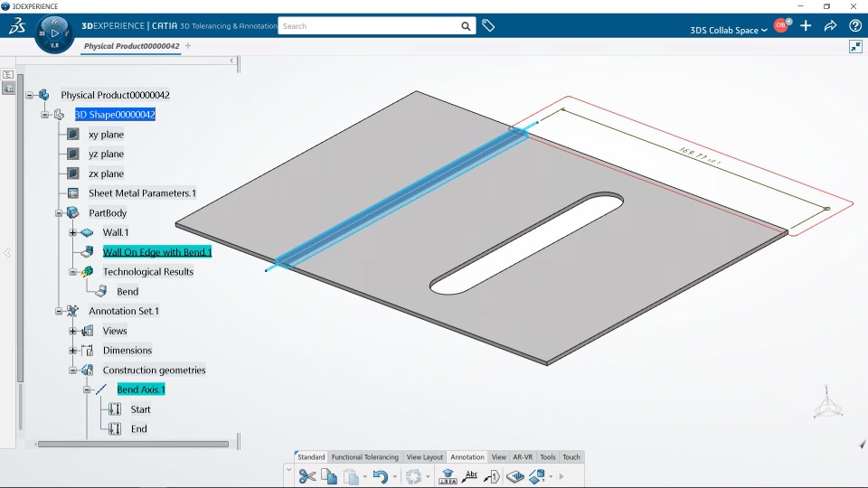Screen dimensions: 868x488
Task: Switch to the Annotation tab
Action: point(467,457)
